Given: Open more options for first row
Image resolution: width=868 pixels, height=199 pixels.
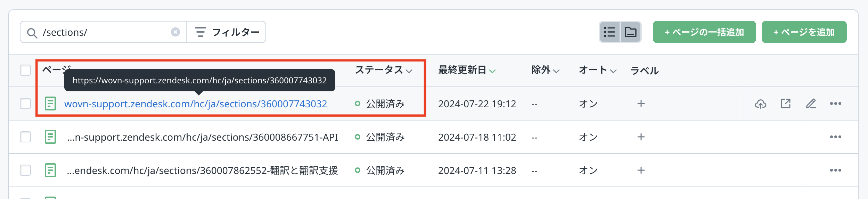Looking at the screenshot, I should click(x=836, y=103).
